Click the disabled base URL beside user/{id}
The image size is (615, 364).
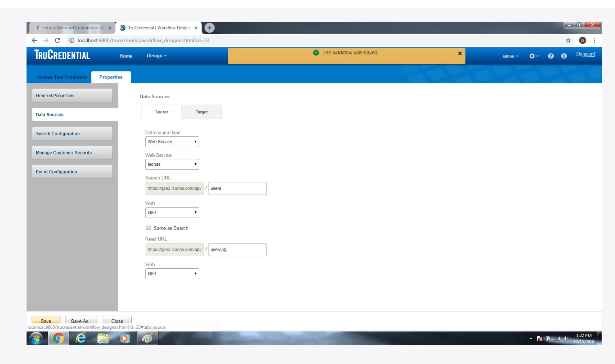click(175, 250)
